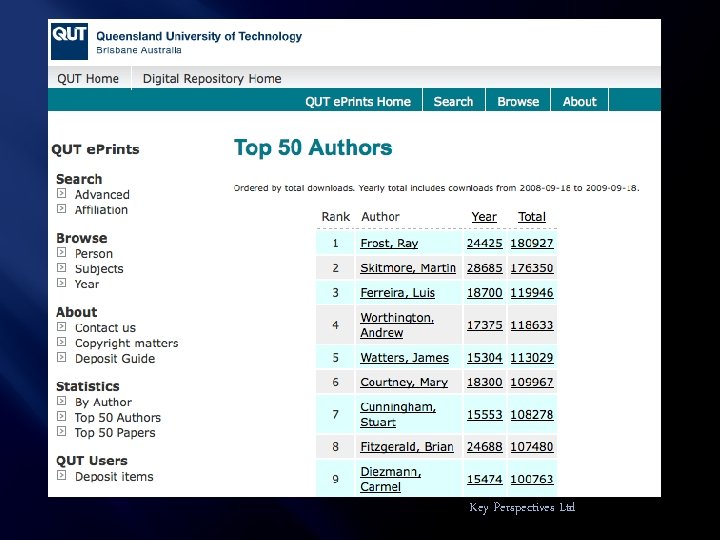Click yearly downloads 15553 for Cunningham
This screenshot has width=720, height=540.
click(484, 415)
